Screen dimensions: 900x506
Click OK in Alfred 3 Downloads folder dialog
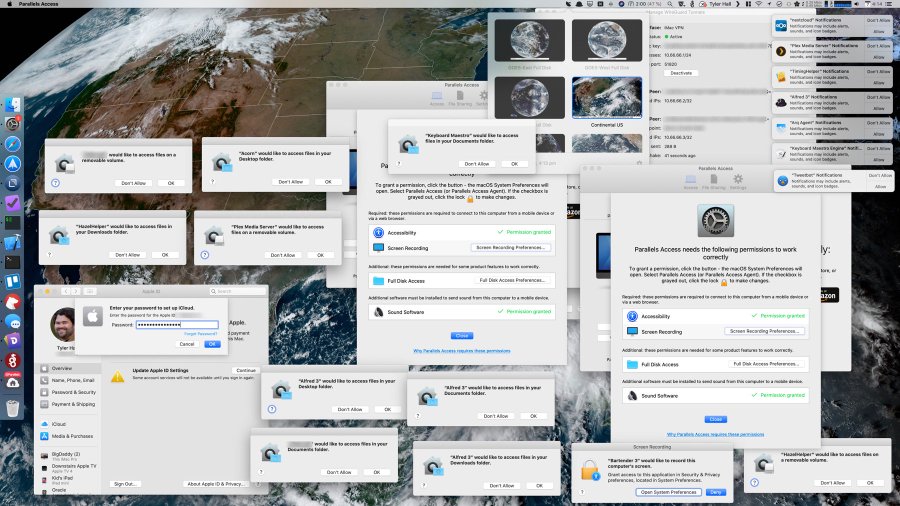[x=539, y=486]
